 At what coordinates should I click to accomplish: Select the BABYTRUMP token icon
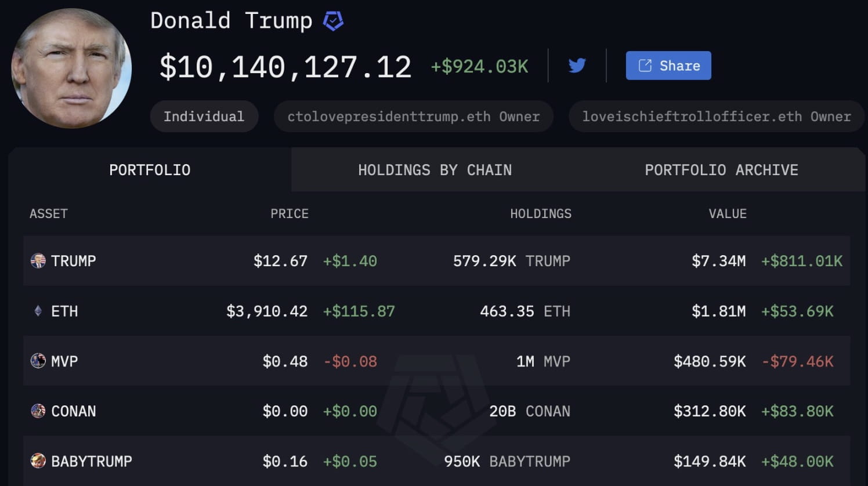pyautogui.click(x=38, y=461)
